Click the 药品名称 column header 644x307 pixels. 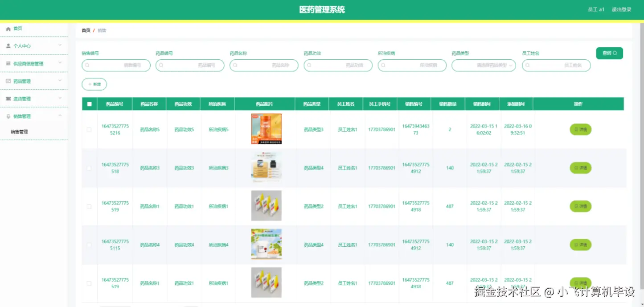pos(149,104)
